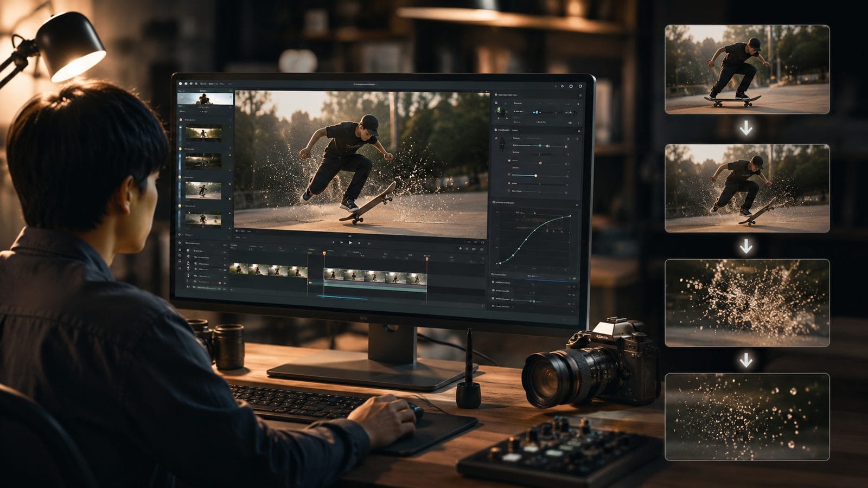Select the teal audio bar under the selected clip
868x488 pixels.
coord(375,289)
